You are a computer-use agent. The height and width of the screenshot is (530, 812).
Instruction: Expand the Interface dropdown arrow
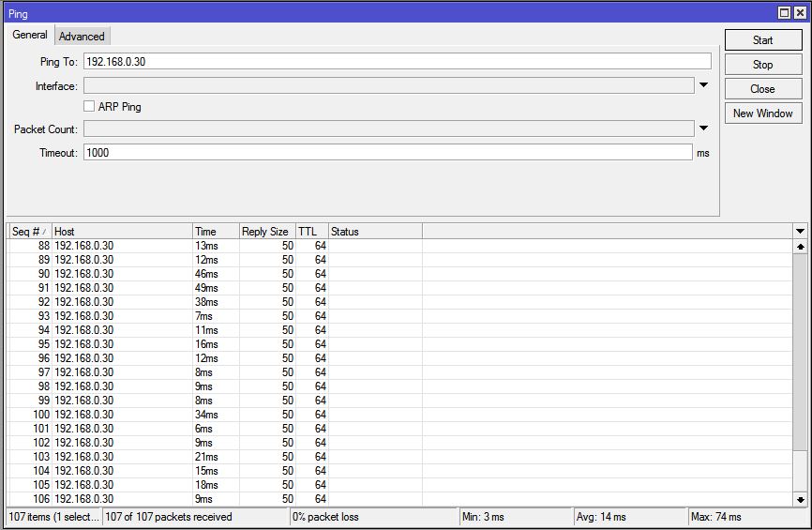pyautogui.click(x=703, y=85)
